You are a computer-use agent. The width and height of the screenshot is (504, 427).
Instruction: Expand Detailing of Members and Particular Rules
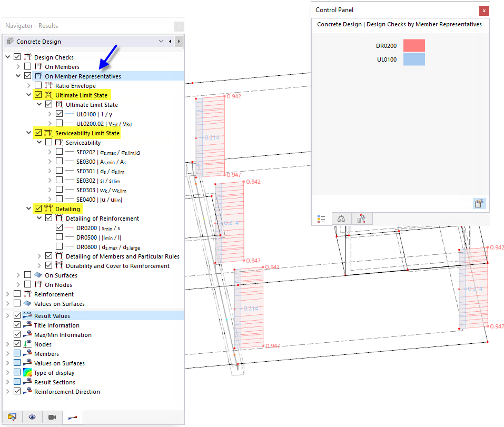tap(39, 256)
